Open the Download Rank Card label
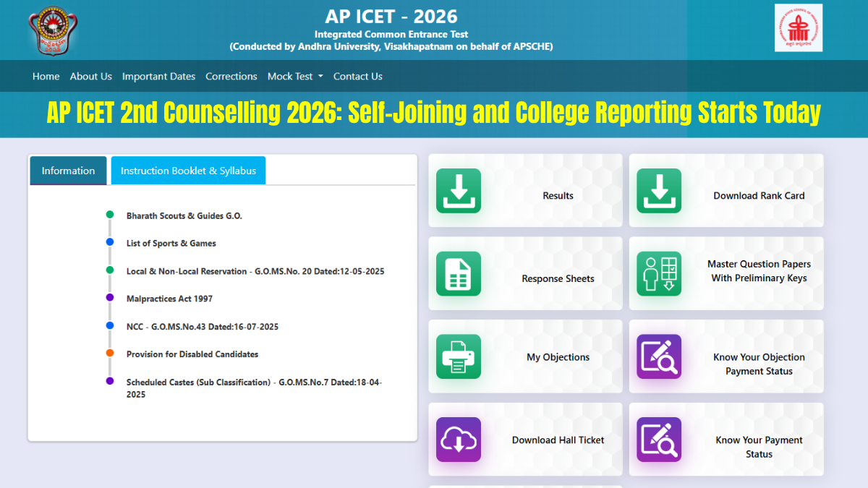 pyautogui.click(x=759, y=196)
